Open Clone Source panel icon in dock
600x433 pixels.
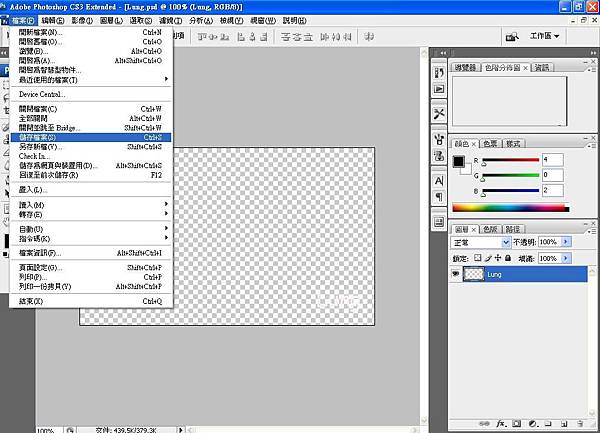(439, 156)
